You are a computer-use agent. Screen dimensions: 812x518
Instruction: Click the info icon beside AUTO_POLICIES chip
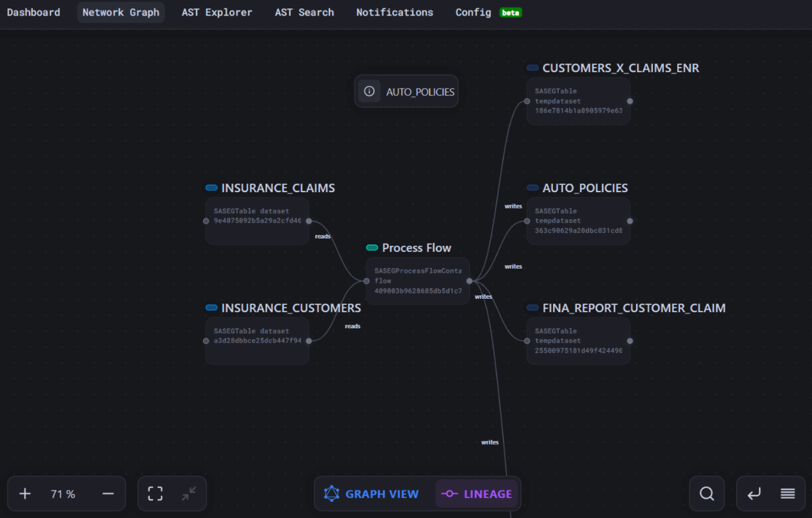pos(369,92)
